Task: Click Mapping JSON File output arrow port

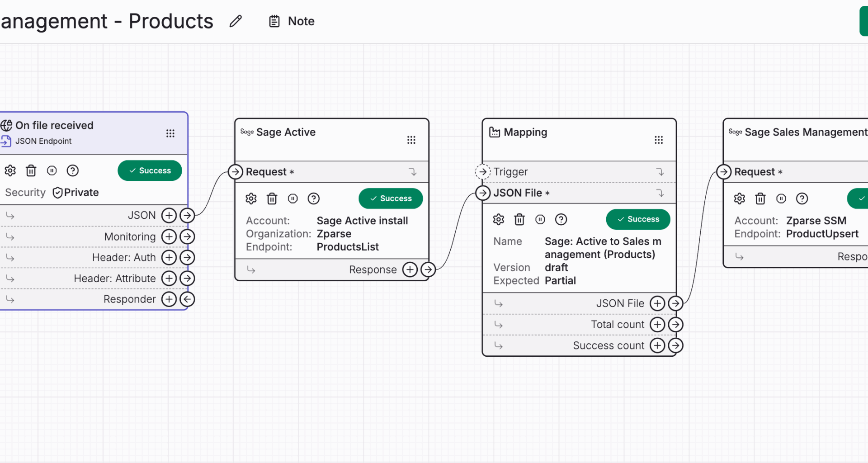Action: [x=675, y=303]
